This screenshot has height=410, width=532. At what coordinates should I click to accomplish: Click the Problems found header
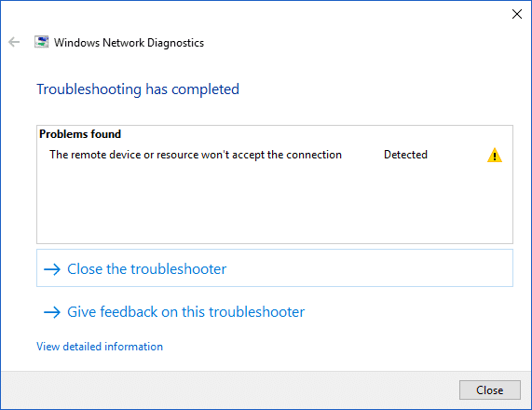pyautogui.click(x=80, y=134)
